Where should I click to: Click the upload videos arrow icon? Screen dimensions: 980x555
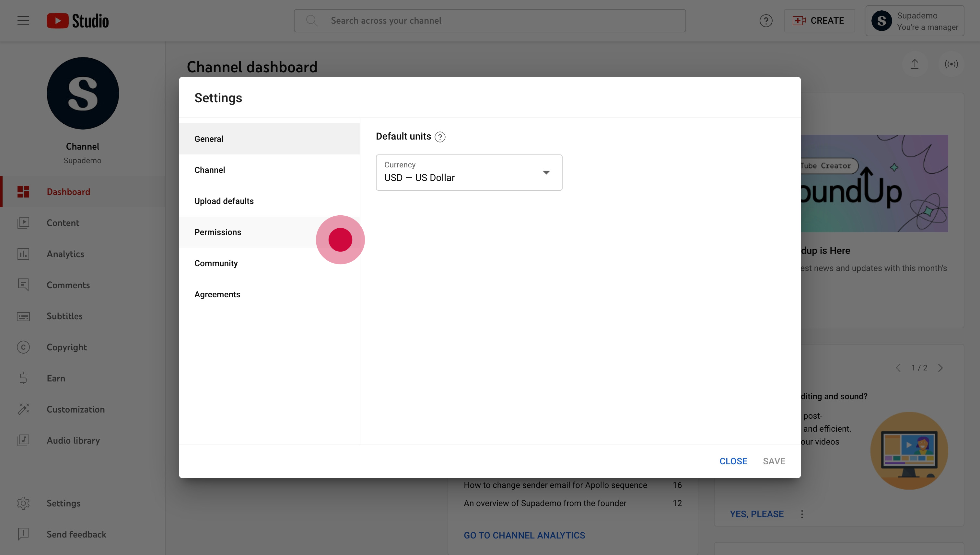point(915,64)
